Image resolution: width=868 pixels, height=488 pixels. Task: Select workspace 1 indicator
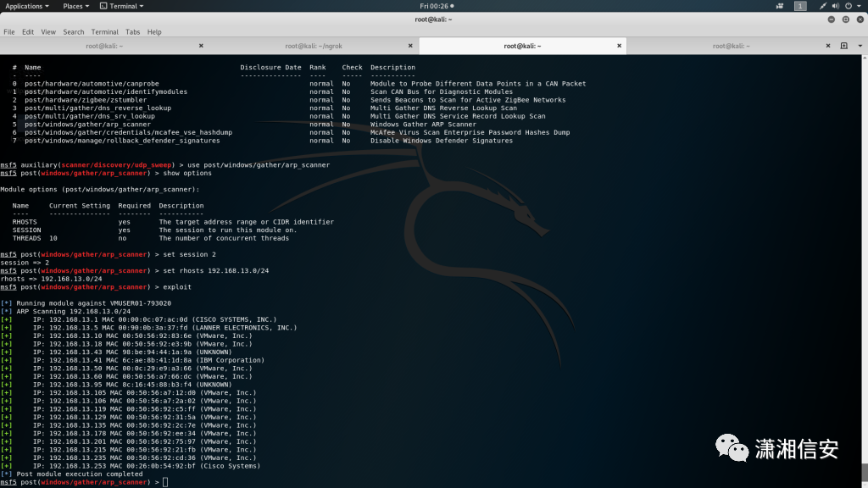(x=800, y=6)
